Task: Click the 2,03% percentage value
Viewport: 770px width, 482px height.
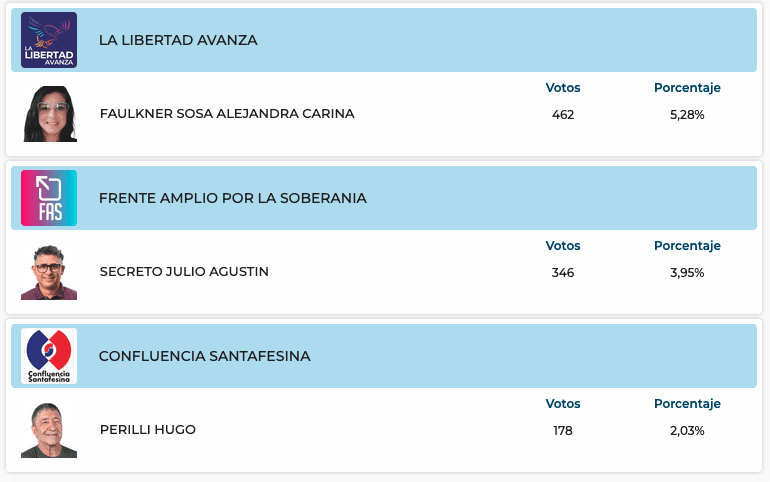Action: [687, 431]
